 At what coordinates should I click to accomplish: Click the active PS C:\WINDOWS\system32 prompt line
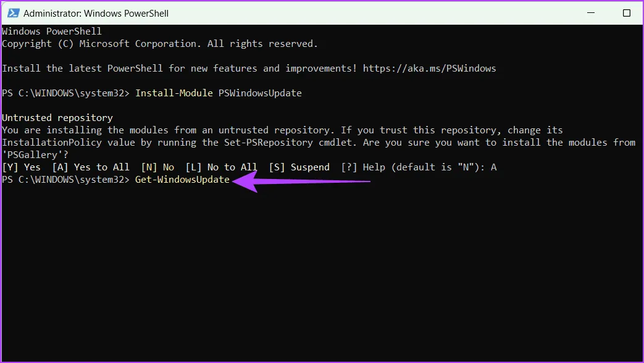click(x=65, y=179)
